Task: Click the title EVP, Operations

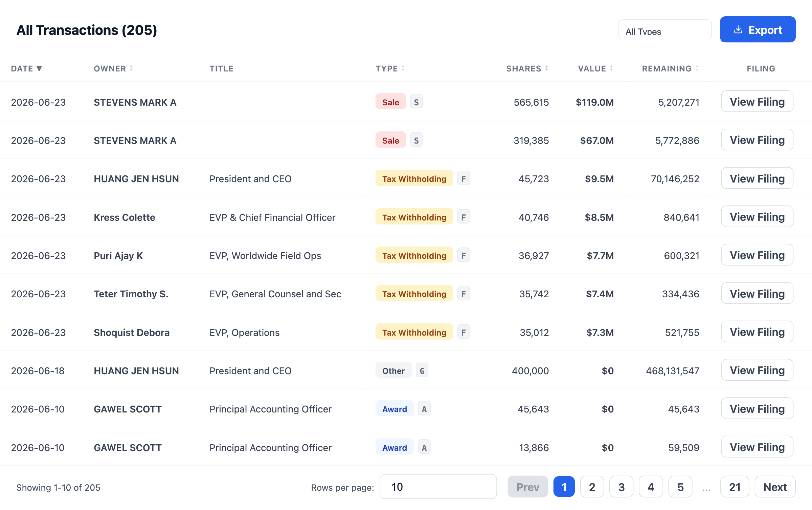Action: 245,332
